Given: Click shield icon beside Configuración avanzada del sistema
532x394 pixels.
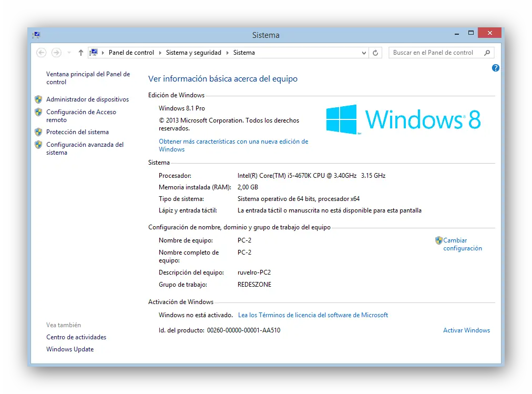Looking at the screenshot, I should [38, 145].
